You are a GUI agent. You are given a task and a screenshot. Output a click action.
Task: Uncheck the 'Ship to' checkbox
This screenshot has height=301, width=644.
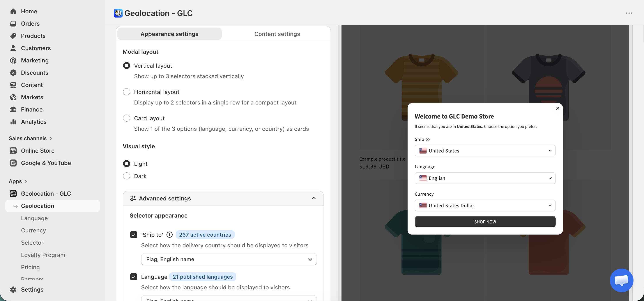coord(133,234)
